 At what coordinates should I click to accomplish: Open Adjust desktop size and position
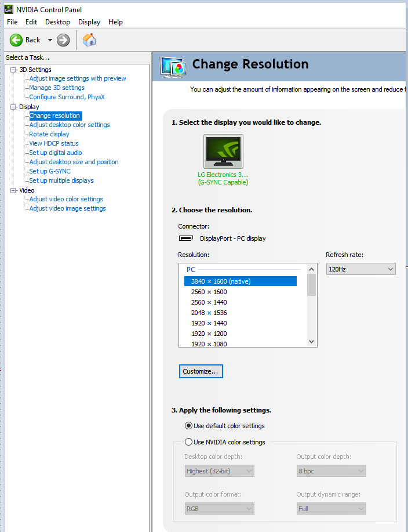[x=74, y=162]
